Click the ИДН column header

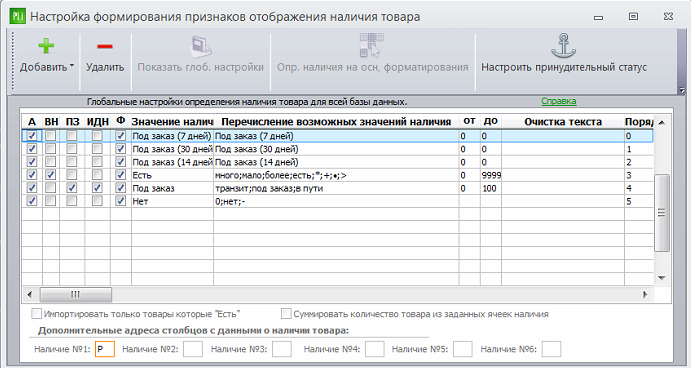[97, 122]
